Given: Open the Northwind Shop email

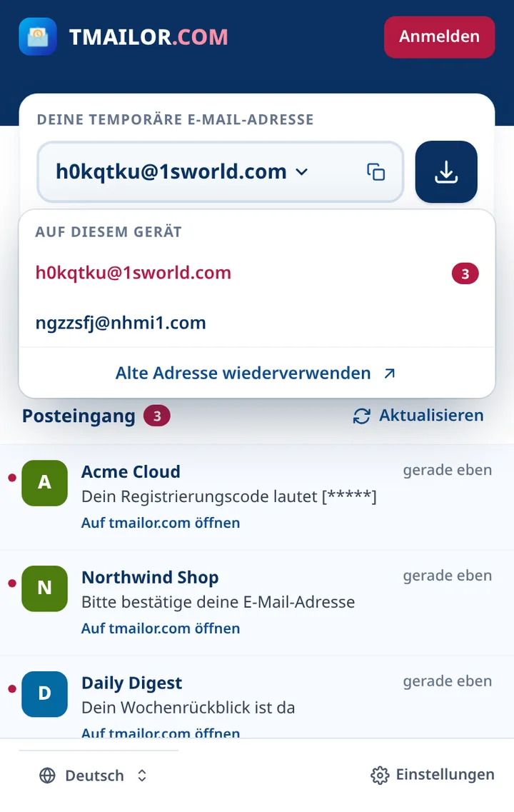Looking at the screenshot, I should [257, 603].
